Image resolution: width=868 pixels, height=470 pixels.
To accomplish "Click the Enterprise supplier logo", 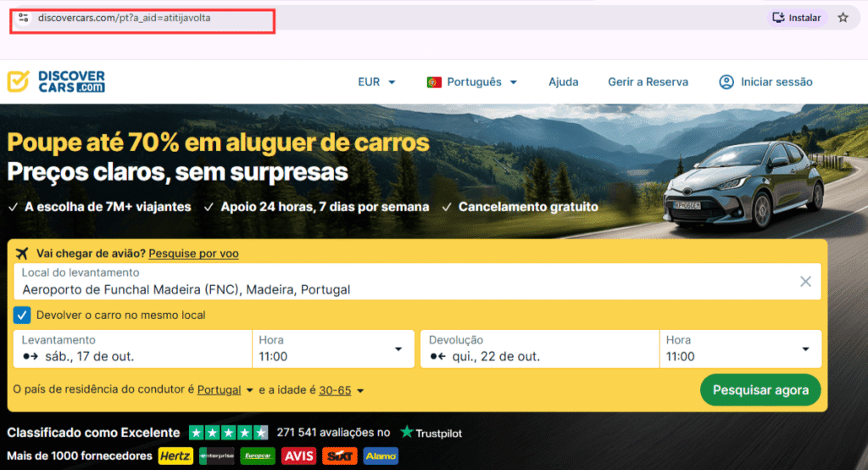I will pyautogui.click(x=217, y=456).
